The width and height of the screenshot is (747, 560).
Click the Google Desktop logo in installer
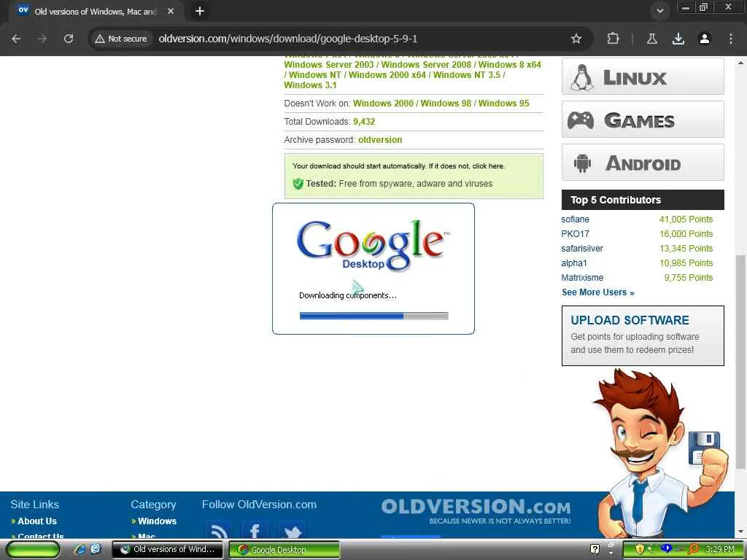coord(373,245)
